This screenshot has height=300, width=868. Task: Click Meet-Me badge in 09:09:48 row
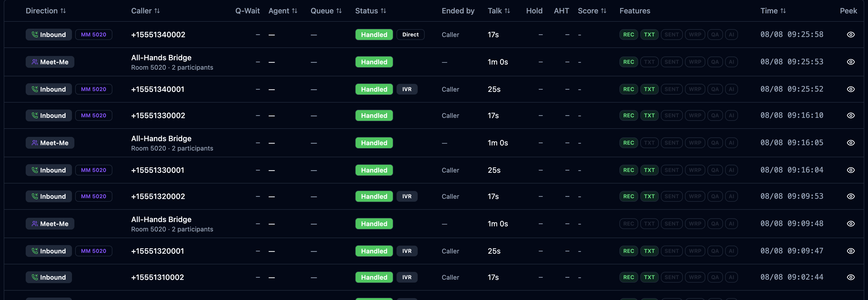(x=50, y=224)
